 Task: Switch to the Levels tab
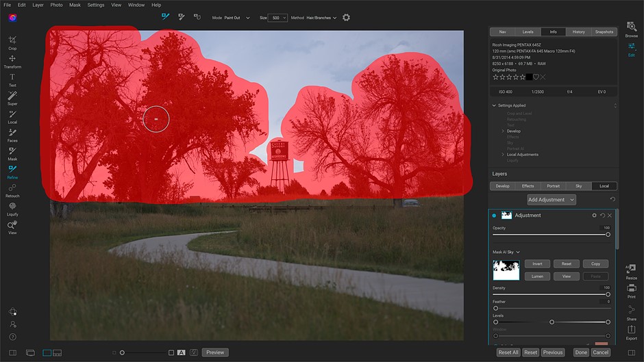(528, 31)
